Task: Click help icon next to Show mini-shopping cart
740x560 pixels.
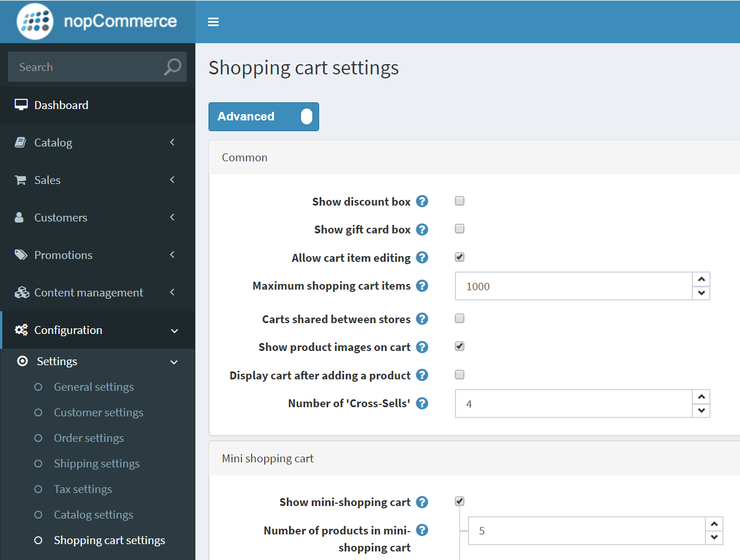Action: tap(422, 502)
